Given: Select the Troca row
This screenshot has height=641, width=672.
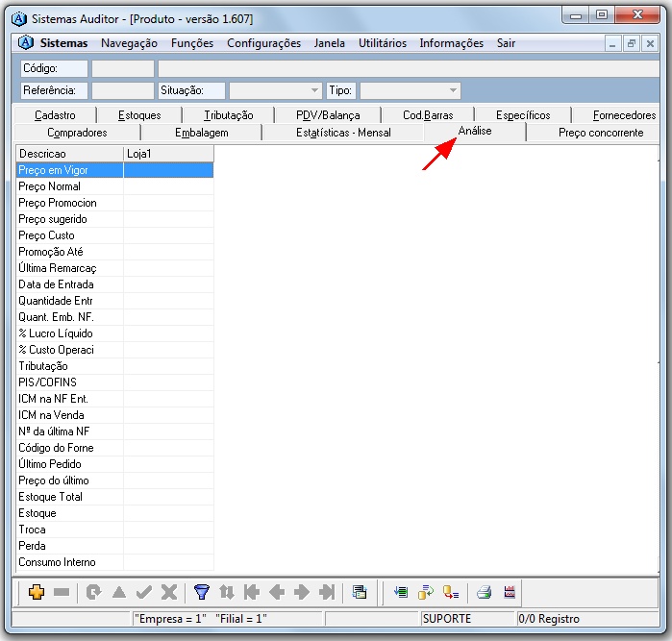Looking at the screenshot, I should tap(114, 530).
